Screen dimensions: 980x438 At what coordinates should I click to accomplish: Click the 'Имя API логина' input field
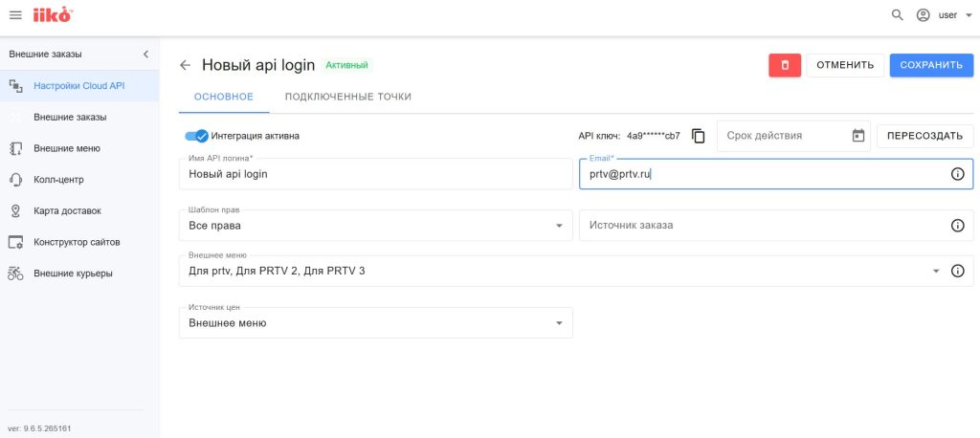pyautogui.click(x=375, y=174)
